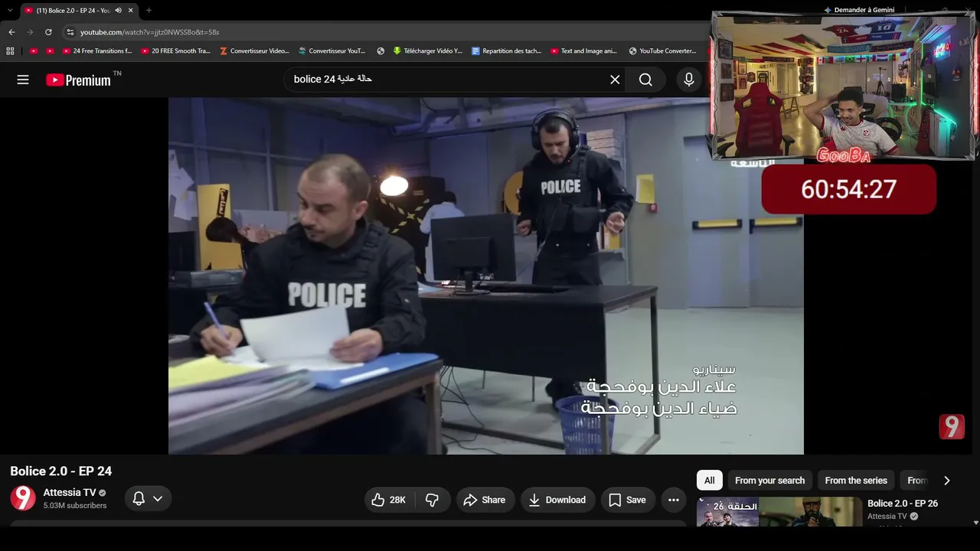Viewport: 980px width, 551px height.
Task: Close the Bolice 2.0 - EP 24 tab
Action: (x=131, y=11)
